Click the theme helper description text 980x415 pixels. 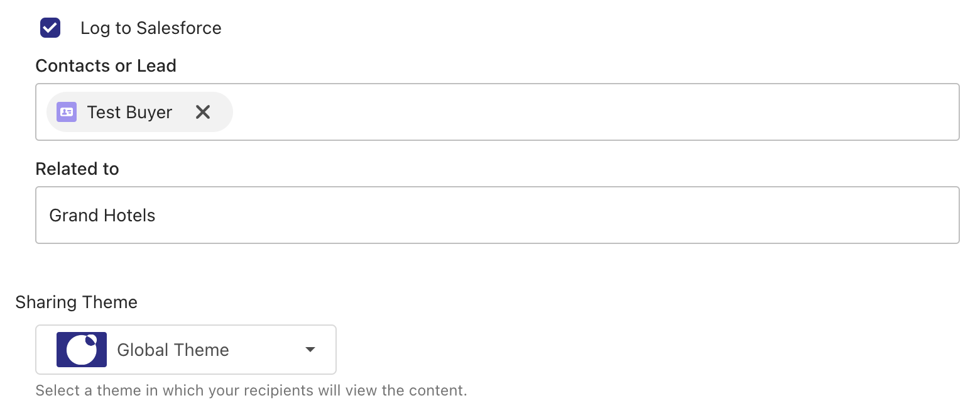point(251,390)
